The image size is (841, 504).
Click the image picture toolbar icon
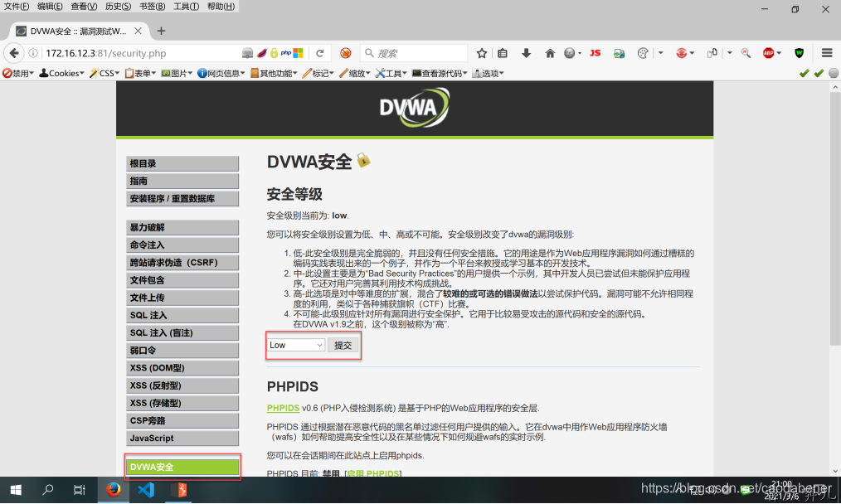pos(619,53)
